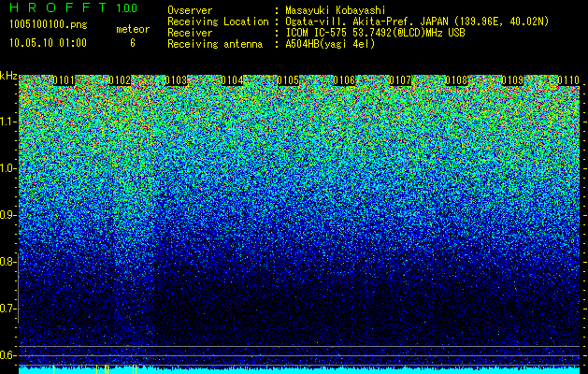
Task: Click the Receiver field label
Action: 190,33
